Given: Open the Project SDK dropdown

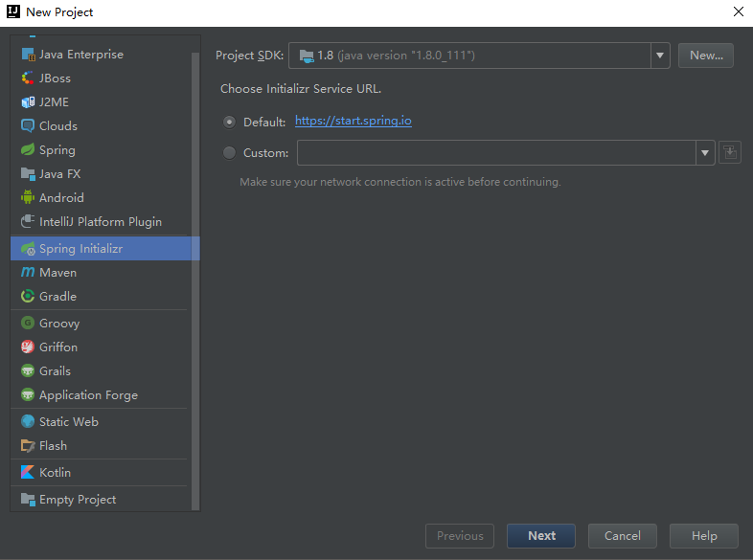Looking at the screenshot, I should coord(660,56).
